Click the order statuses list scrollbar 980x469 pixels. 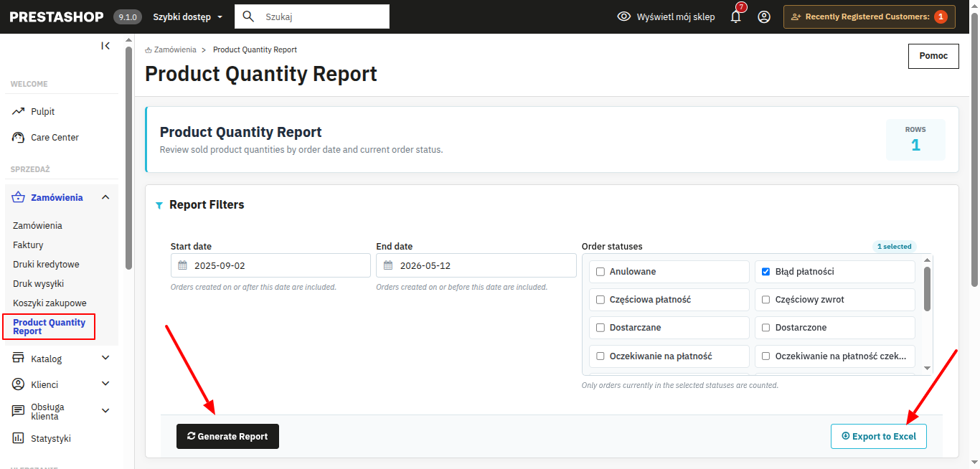click(927, 289)
